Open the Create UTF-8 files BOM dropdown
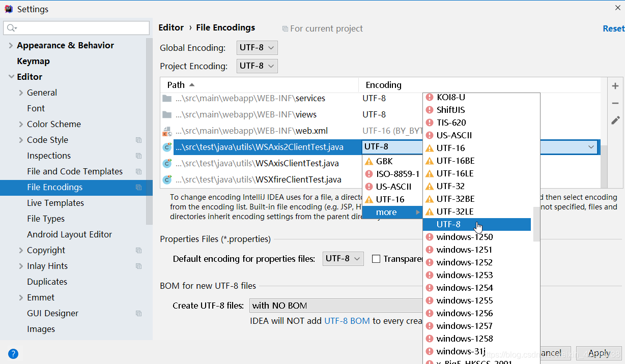The image size is (625, 364). (x=336, y=306)
